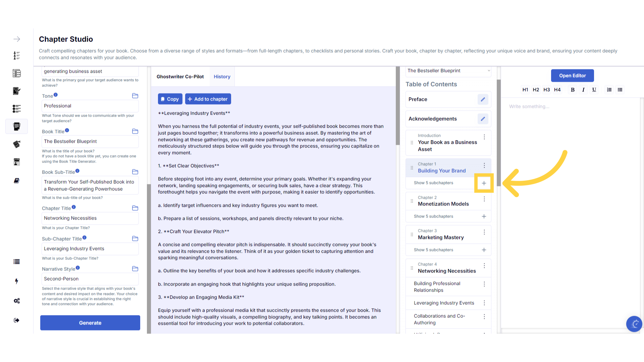
Task: Expand subchapters of Monetization Models
Action: [433, 217]
